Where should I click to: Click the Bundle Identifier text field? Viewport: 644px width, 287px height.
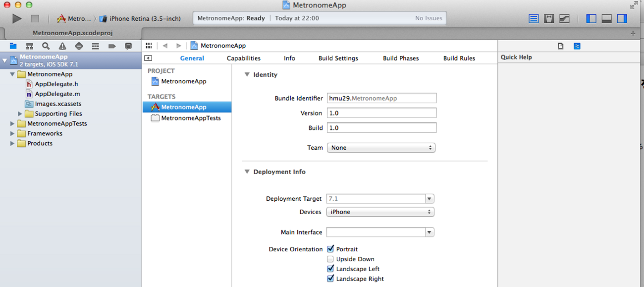381,98
